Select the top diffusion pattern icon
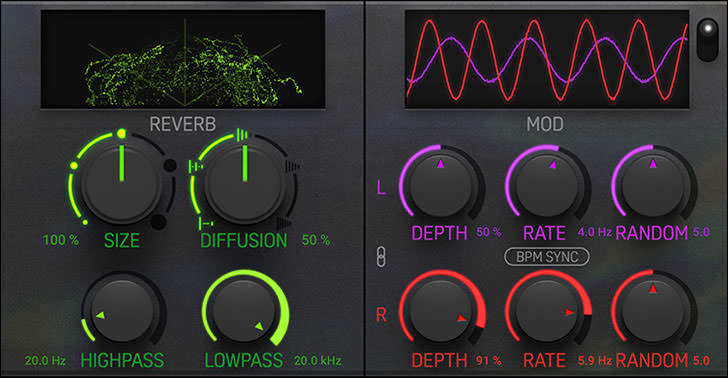This screenshot has height=378, width=728. (242, 135)
